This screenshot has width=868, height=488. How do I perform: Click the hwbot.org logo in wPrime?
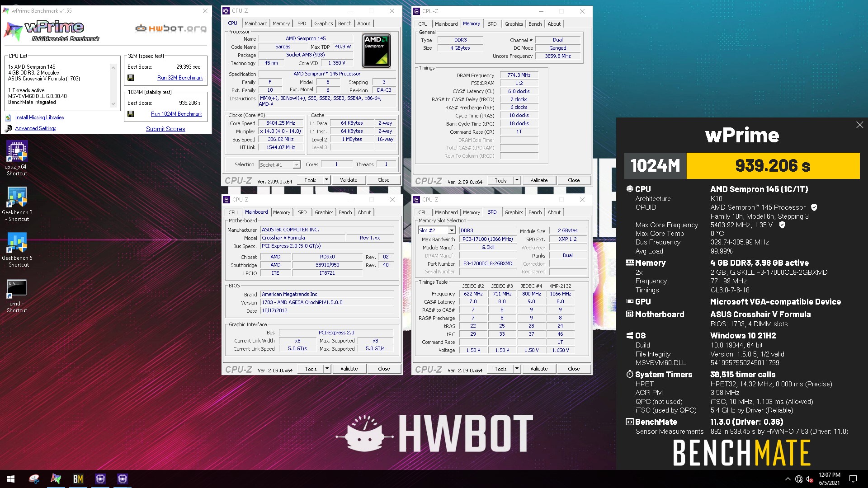point(171,28)
